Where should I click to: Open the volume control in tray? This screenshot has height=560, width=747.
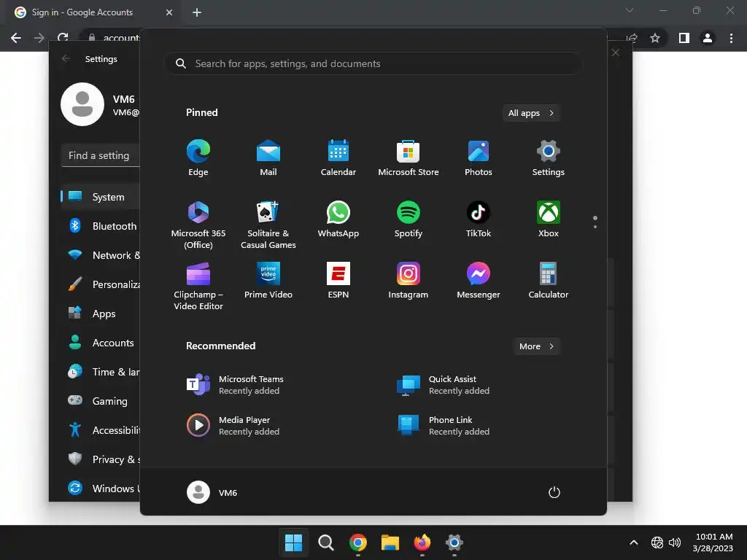(675, 542)
